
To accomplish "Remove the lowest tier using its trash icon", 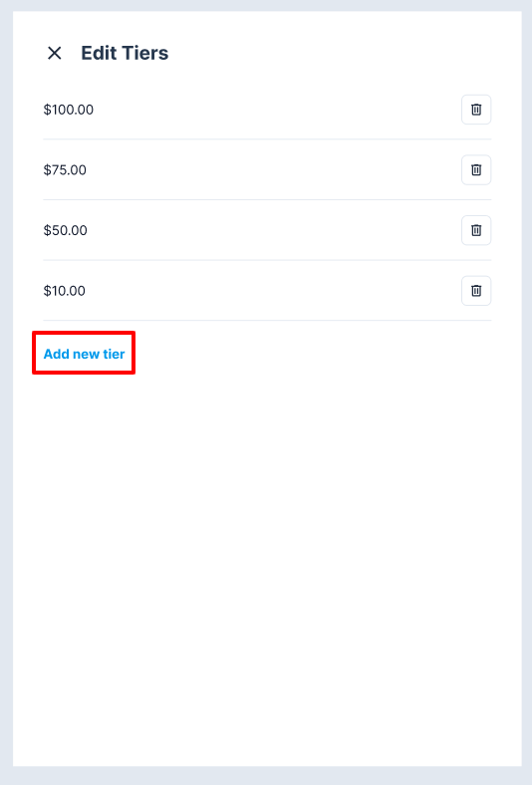I will coord(476,290).
